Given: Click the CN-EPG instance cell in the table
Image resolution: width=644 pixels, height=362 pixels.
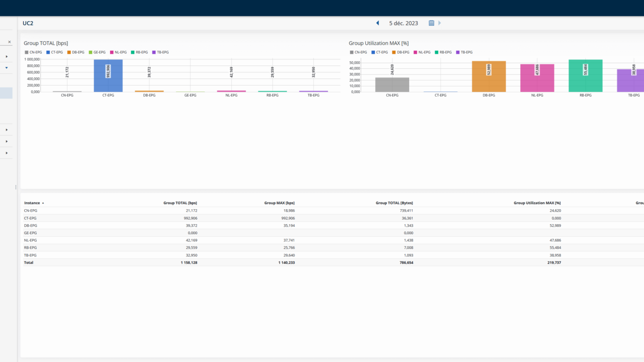Looking at the screenshot, I should 30,211.
